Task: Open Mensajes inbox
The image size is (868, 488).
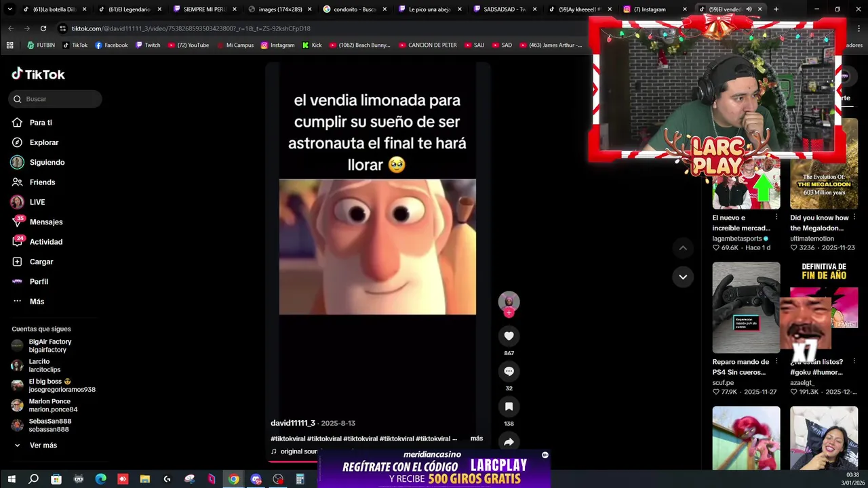Action: 37,222
